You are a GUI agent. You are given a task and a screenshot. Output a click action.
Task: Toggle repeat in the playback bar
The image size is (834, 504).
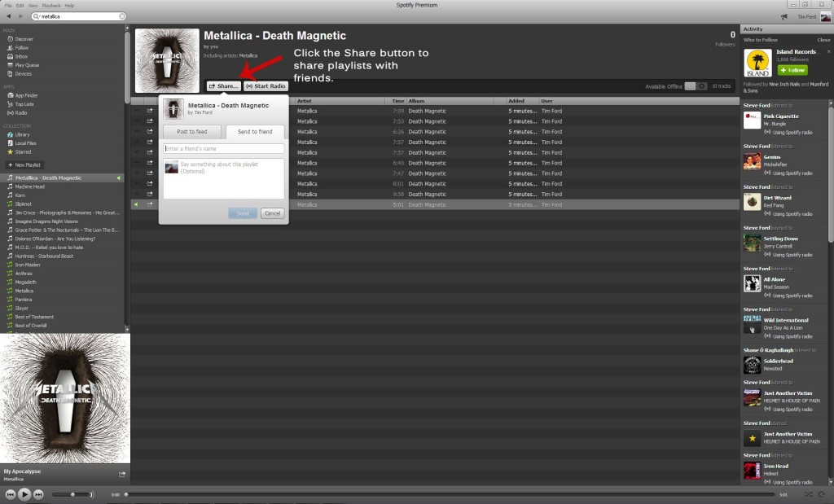[823, 494]
